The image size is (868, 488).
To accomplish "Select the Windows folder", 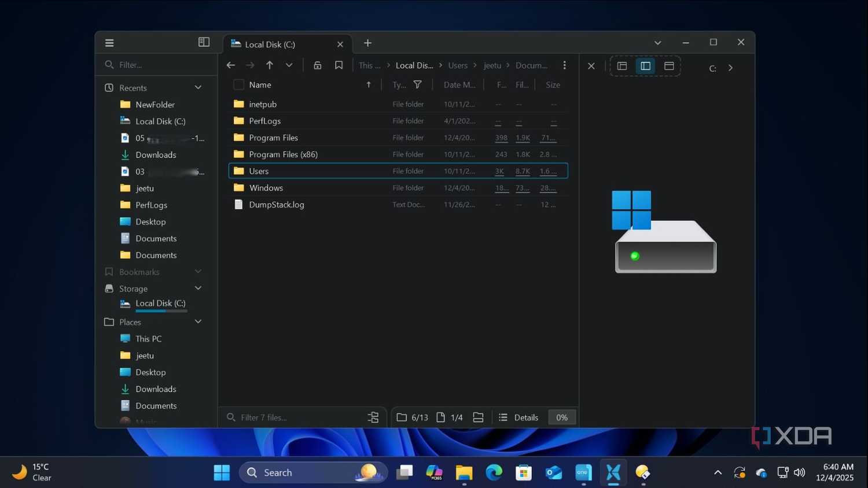I will pyautogui.click(x=398, y=188).
